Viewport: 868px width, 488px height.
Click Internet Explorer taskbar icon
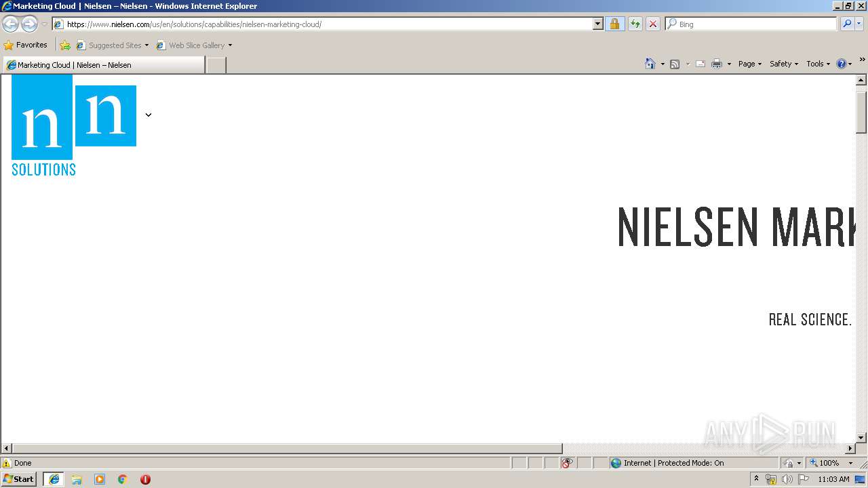[54, 479]
